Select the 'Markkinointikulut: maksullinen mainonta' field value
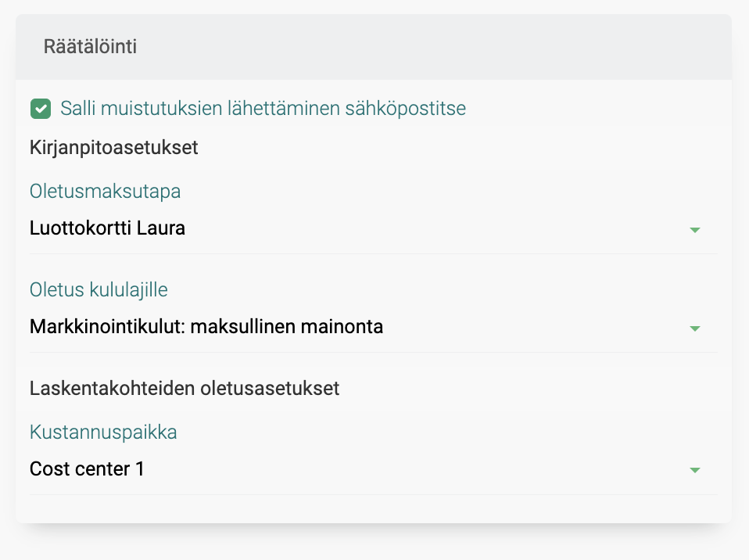The image size is (749, 560). point(206,327)
